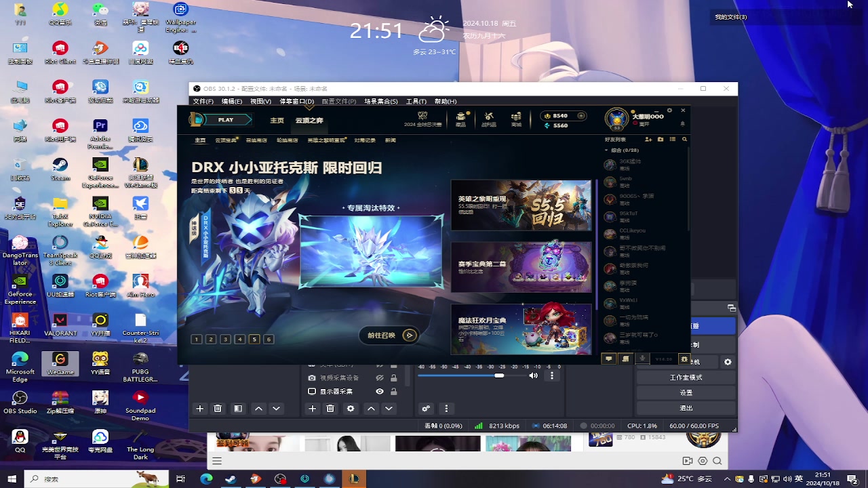Image resolution: width=868 pixels, height=488 pixels.
Task: Move the selected OBS source up
Action: (x=371, y=409)
